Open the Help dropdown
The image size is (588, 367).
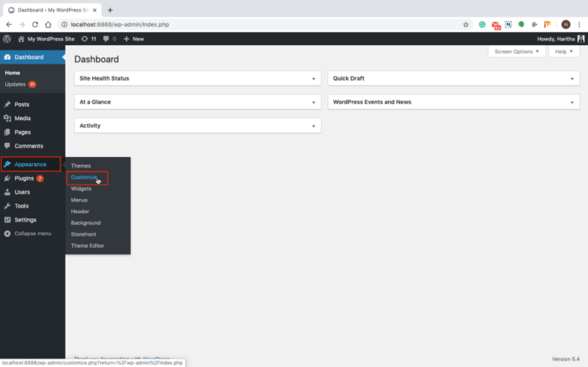(x=564, y=51)
